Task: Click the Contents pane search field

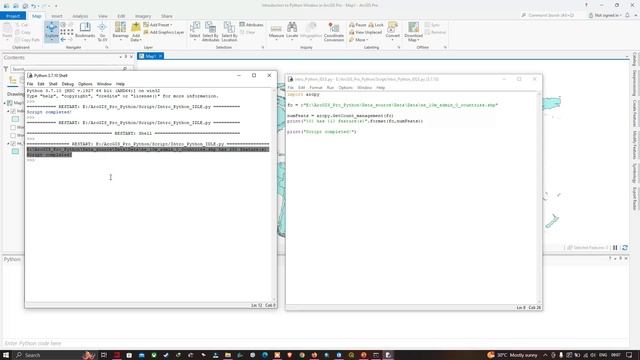Action: (x=69, y=69)
